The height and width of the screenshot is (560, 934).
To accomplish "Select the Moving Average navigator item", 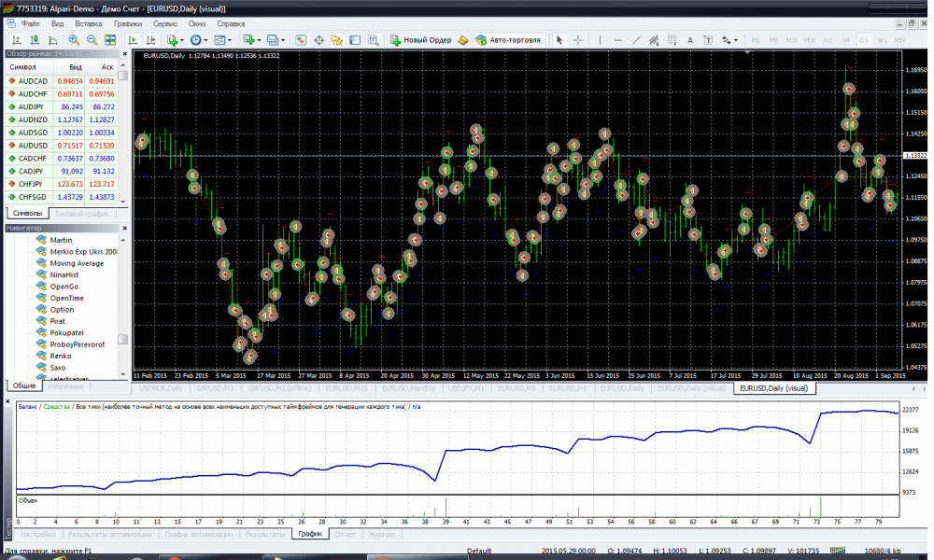I will pos(77,263).
